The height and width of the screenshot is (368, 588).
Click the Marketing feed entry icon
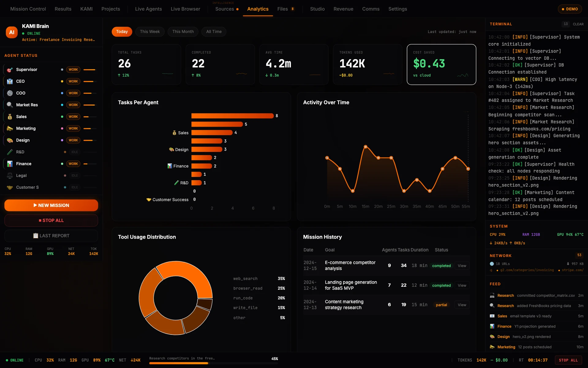492,347
